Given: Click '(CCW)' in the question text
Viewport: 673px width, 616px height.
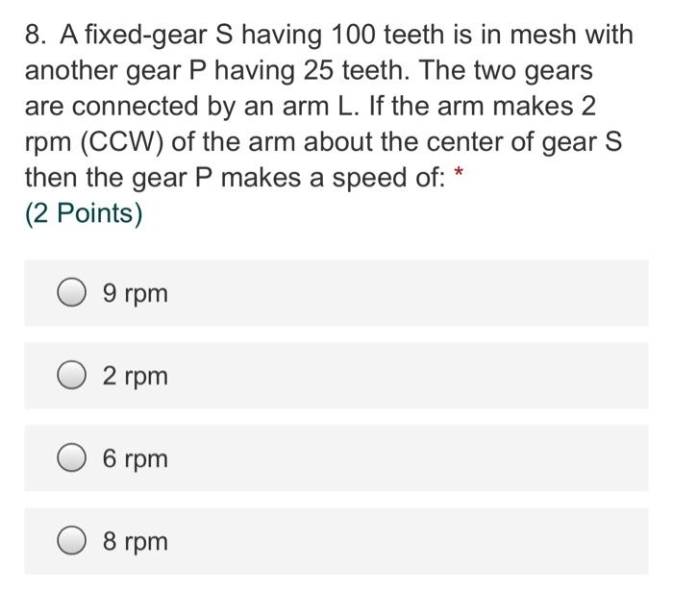Looking at the screenshot, I should click(x=122, y=142).
